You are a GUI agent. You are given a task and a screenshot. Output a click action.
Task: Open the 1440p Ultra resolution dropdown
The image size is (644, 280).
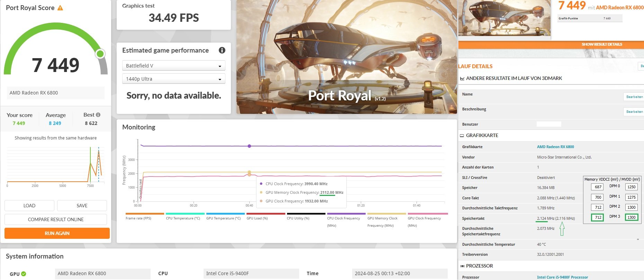coord(174,79)
